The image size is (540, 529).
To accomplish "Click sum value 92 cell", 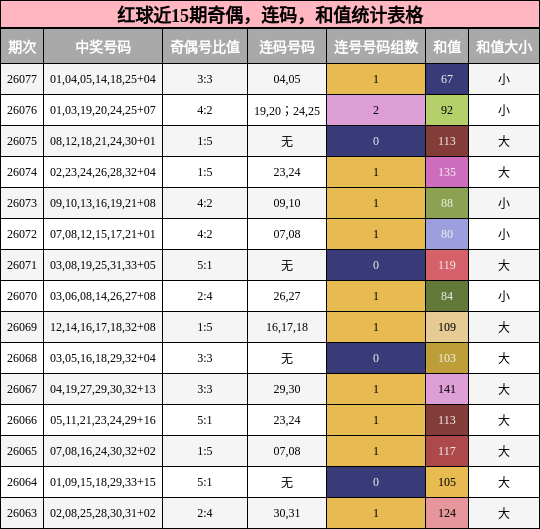I will (x=447, y=110).
